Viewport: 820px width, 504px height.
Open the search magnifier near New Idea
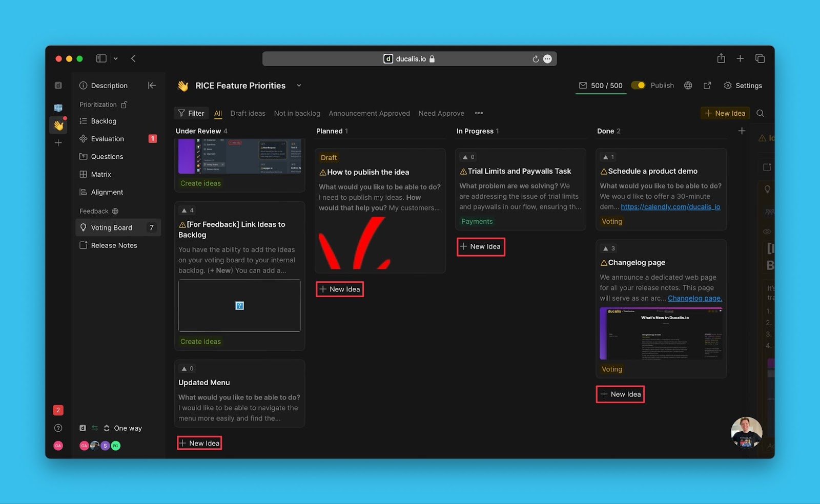coord(761,113)
